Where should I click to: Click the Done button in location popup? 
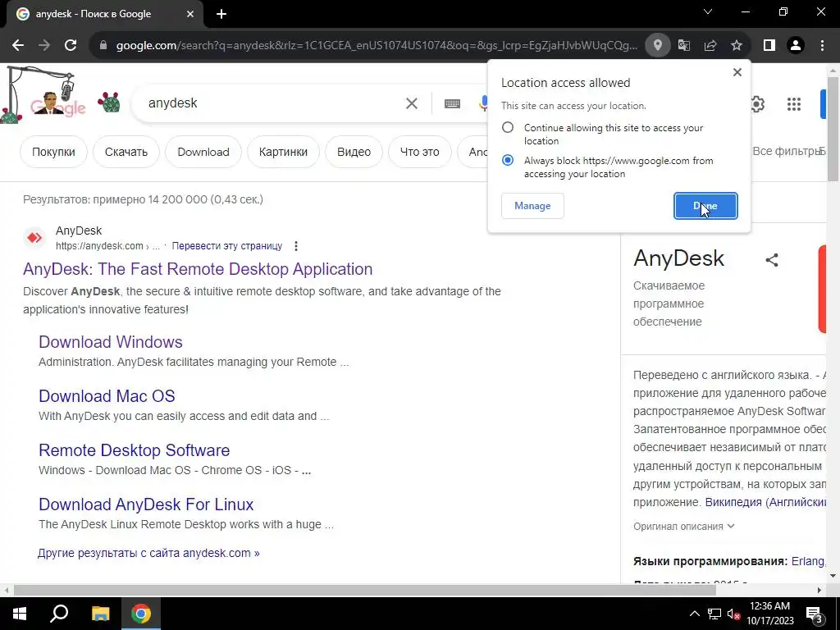tap(705, 206)
